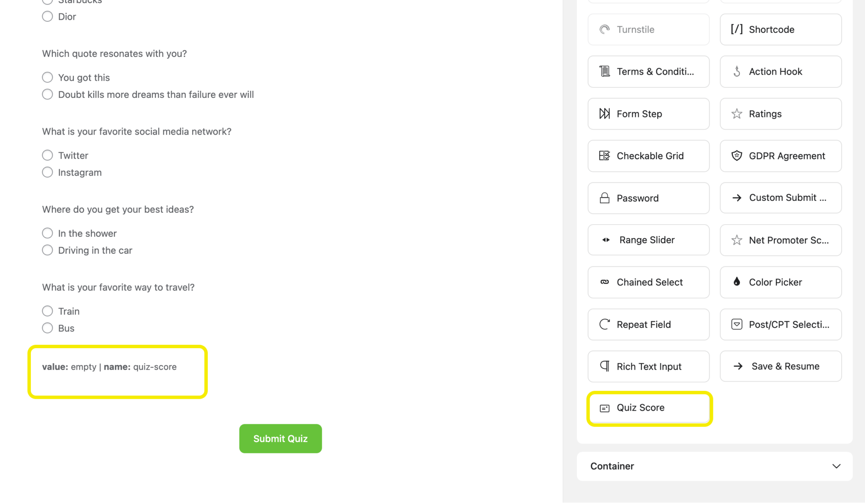The height and width of the screenshot is (504, 865).
Task: Add a Save & Resume button field
Action: [780, 366]
